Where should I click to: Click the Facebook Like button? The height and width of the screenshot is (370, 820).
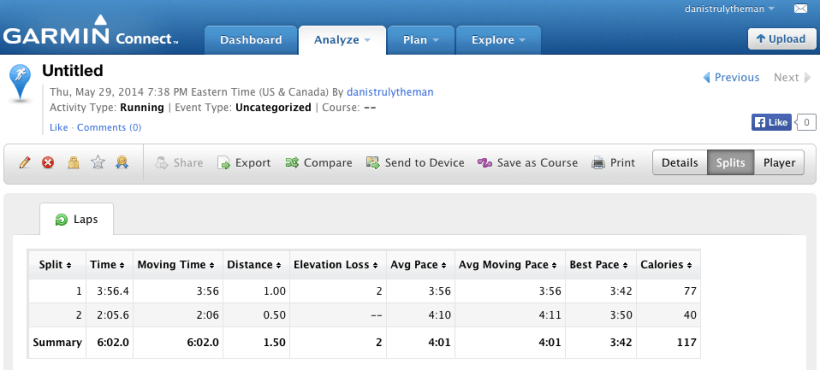click(x=771, y=122)
